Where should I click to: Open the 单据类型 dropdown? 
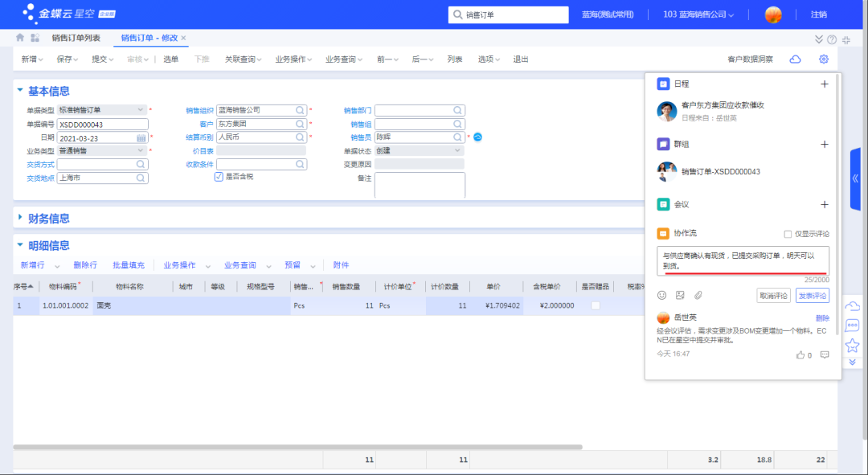click(x=140, y=110)
